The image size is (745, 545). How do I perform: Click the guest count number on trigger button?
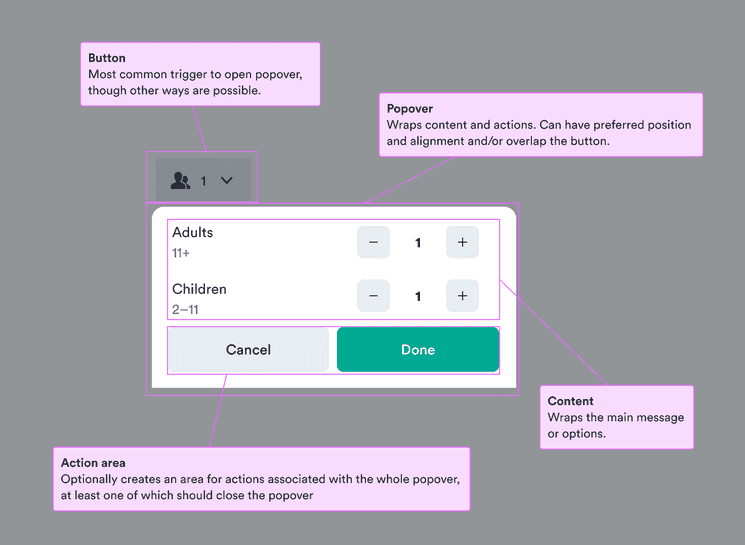(204, 181)
